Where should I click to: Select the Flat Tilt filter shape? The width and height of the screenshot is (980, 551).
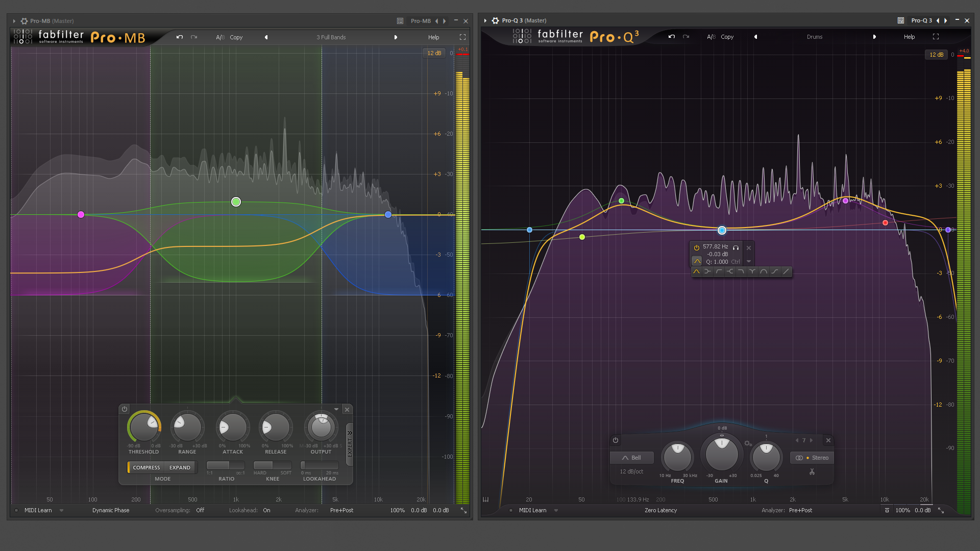786,271
